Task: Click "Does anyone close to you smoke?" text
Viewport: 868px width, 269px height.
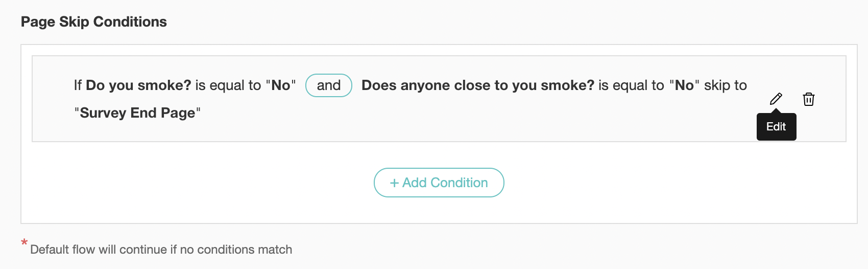Action: [477, 85]
